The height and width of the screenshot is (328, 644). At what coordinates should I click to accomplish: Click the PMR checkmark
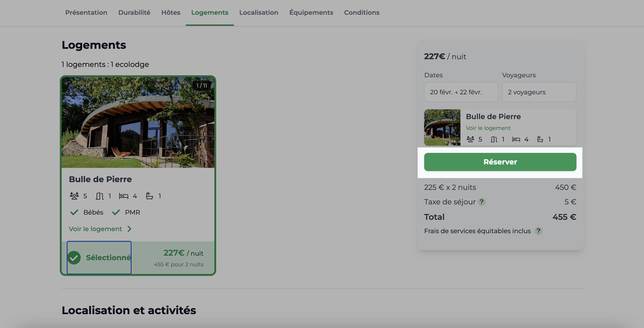coord(116,212)
